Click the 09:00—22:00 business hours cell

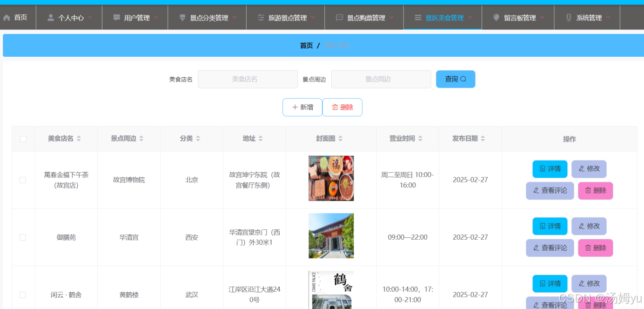coord(408,237)
